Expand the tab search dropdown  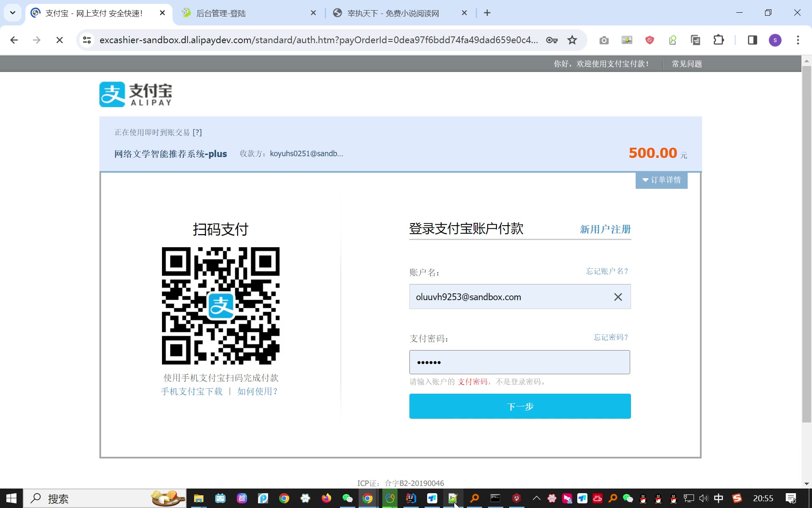pos(13,13)
